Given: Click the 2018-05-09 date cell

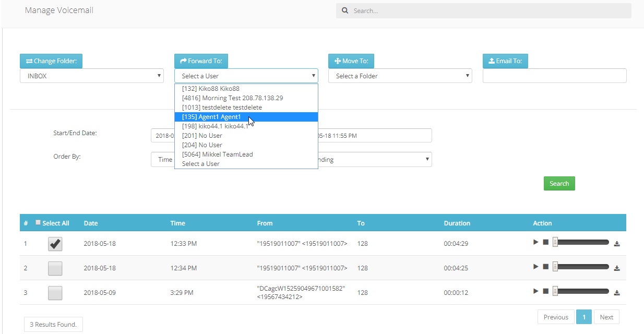Looking at the screenshot, I should point(100,293).
